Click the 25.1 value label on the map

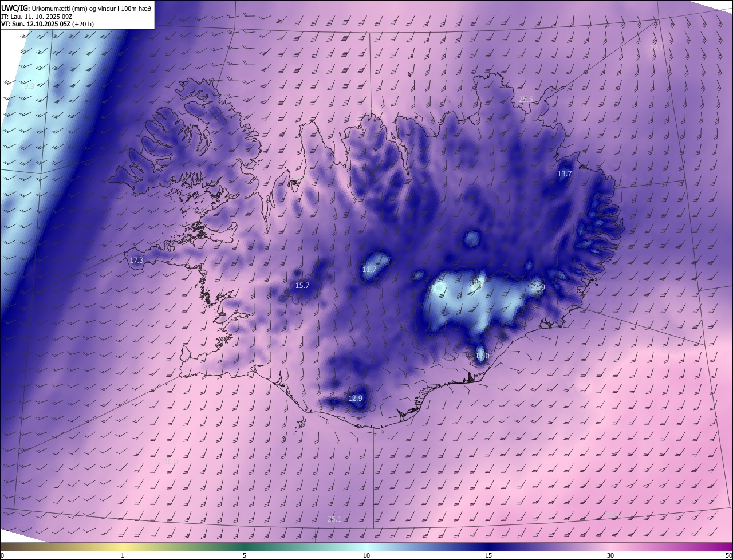click(x=334, y=519)
